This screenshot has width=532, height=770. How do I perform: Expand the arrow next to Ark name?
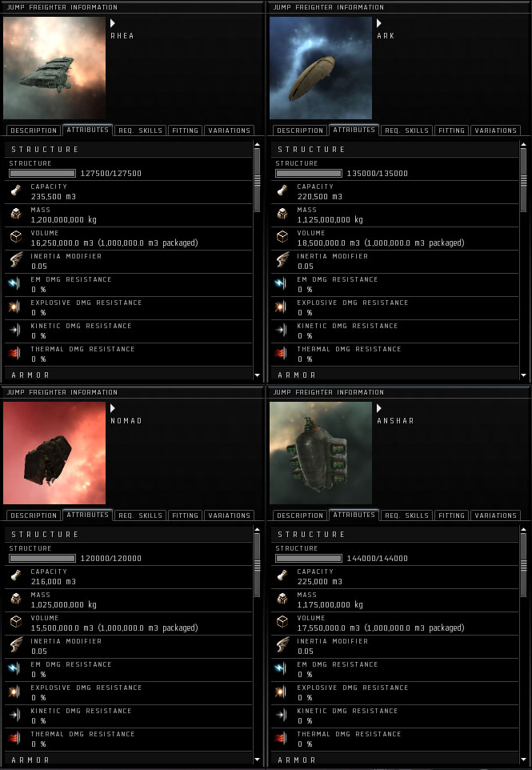click(x=379, y=23)
